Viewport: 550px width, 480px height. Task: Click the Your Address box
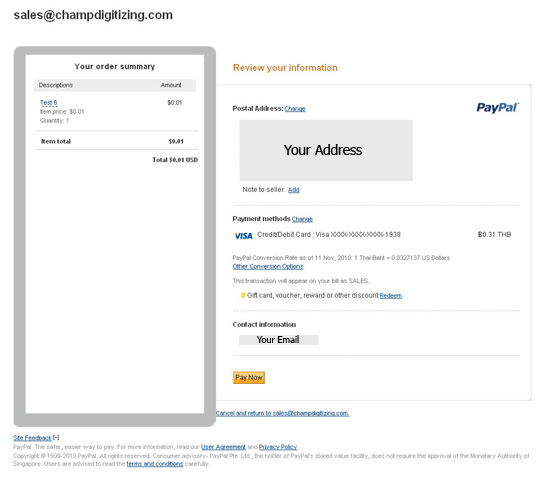tap(326, 151)
